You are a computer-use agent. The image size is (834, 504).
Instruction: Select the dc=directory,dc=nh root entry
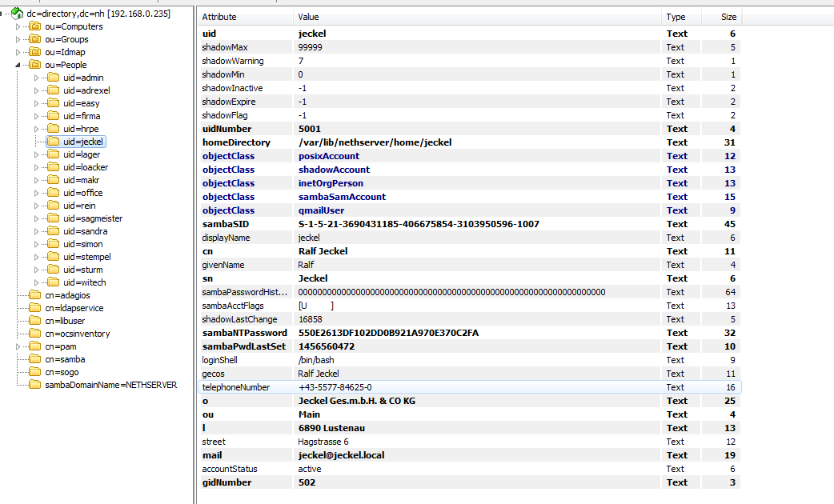coord(98,14)
